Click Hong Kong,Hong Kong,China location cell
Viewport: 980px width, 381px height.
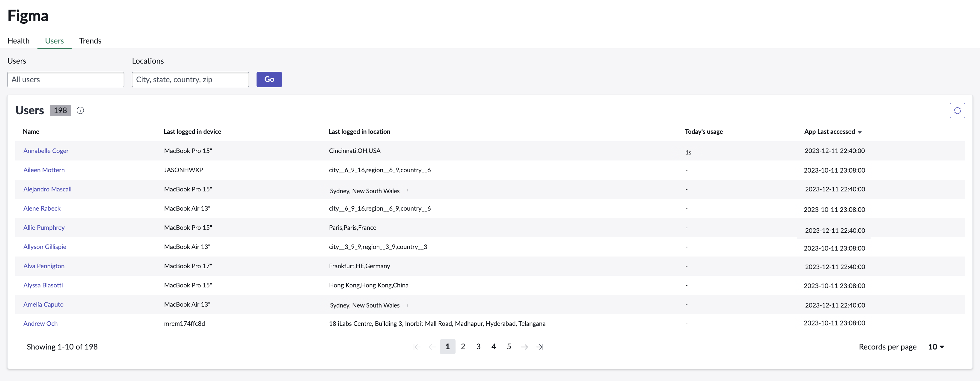[369, 285]
